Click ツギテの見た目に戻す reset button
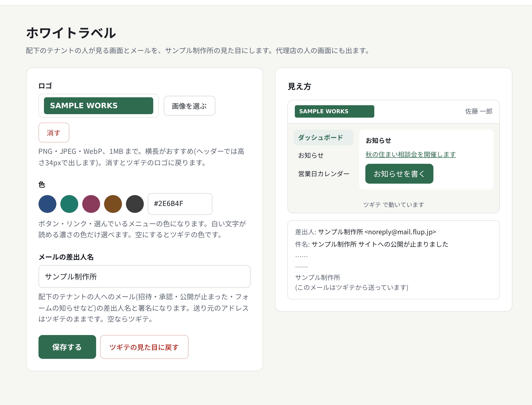This screenshot has width=532, height=405. coord(144,347)
